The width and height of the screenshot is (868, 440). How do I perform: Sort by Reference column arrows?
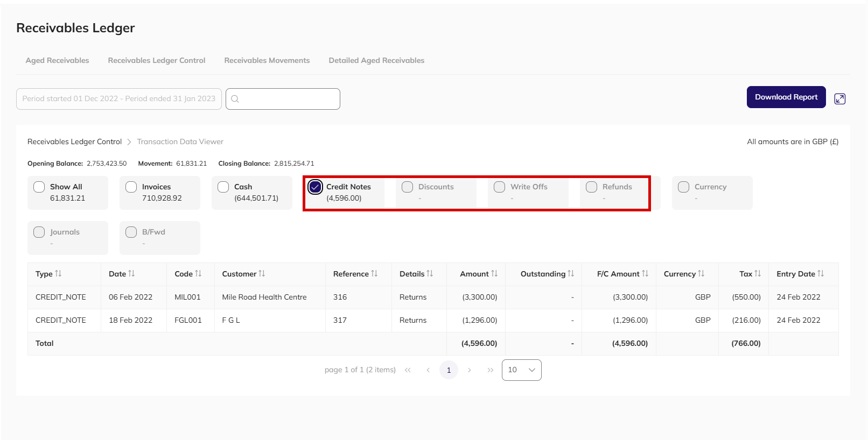[374, 274]
